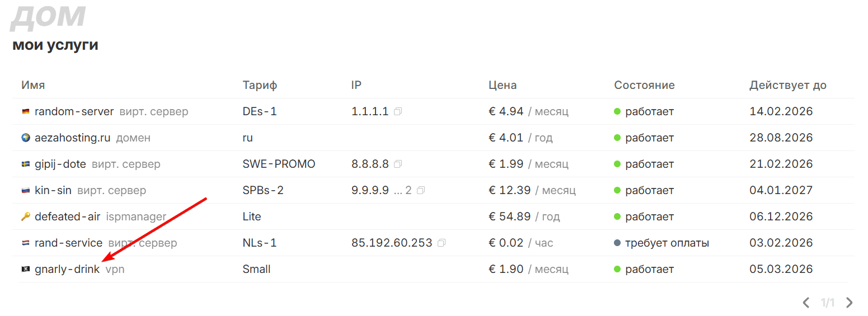Click the green status dot for gipij-dote
This screenshot has width=868, height=316.
point(617,164)
